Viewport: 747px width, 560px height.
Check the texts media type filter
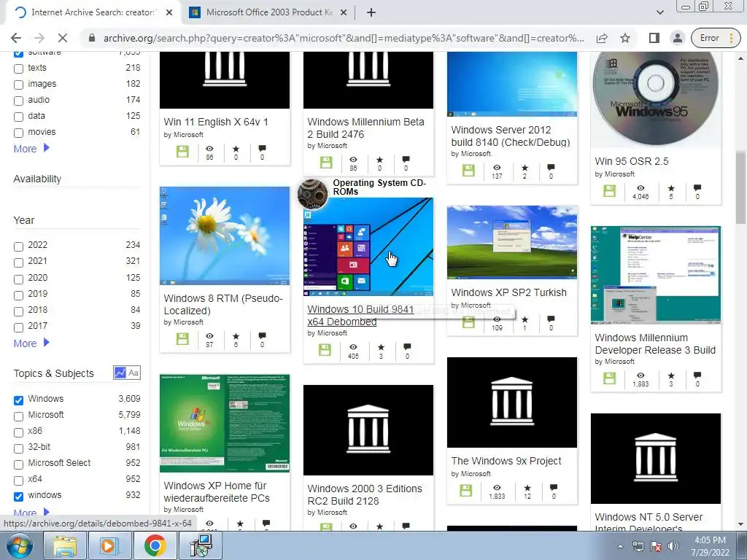[x=18, y=69]
